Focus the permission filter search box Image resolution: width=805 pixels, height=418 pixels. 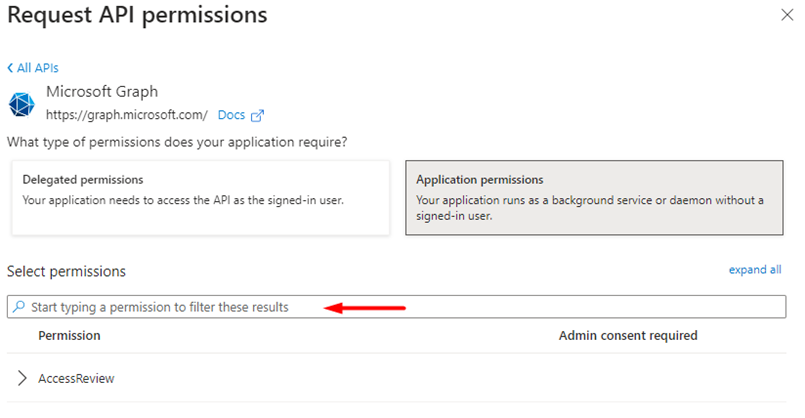click(396, 307)
